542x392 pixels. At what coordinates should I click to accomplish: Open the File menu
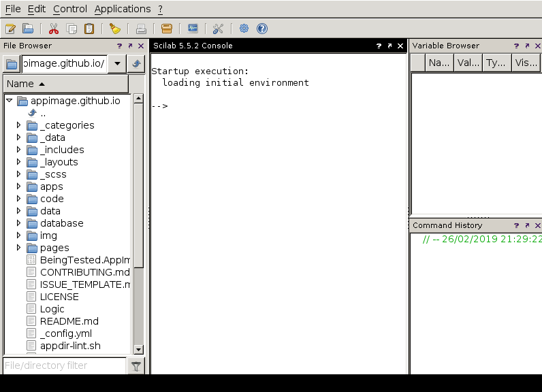[13, 9]
